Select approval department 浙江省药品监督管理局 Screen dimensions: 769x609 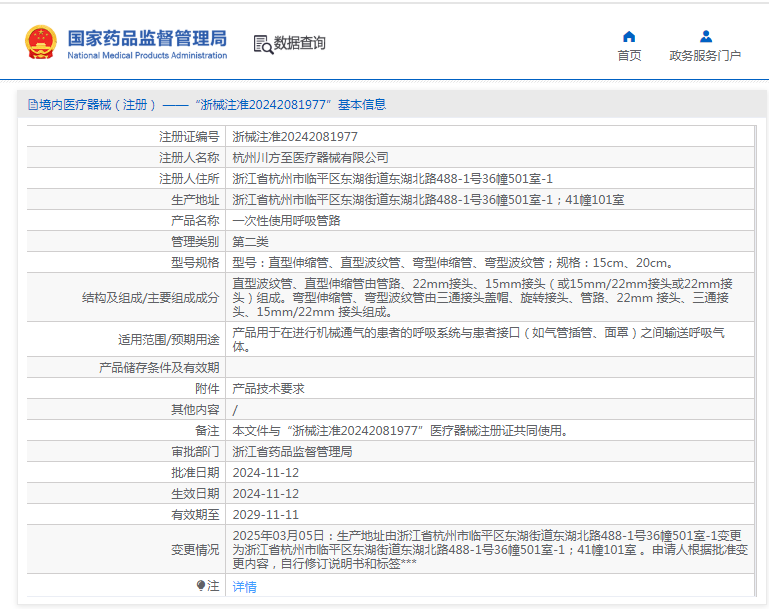[292, 452]
